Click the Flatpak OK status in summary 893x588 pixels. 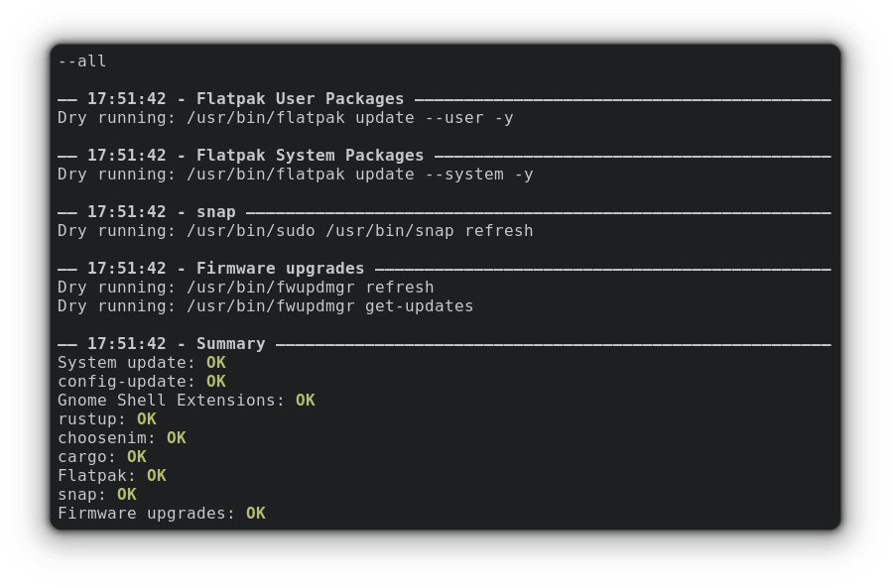coord(157,476)
